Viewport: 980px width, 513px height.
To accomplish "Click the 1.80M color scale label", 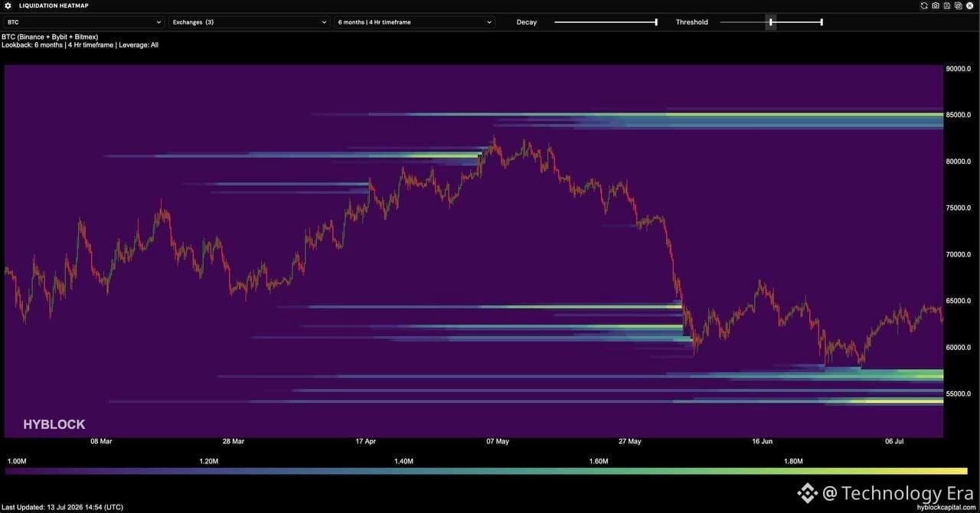I will coord(793,462).
